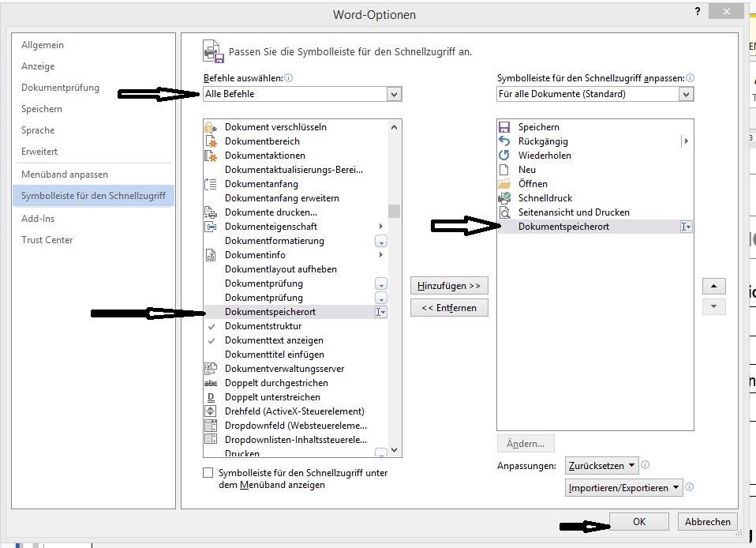Click the Doppelt durchgestrichen abc icon

[x=211, y=383]
